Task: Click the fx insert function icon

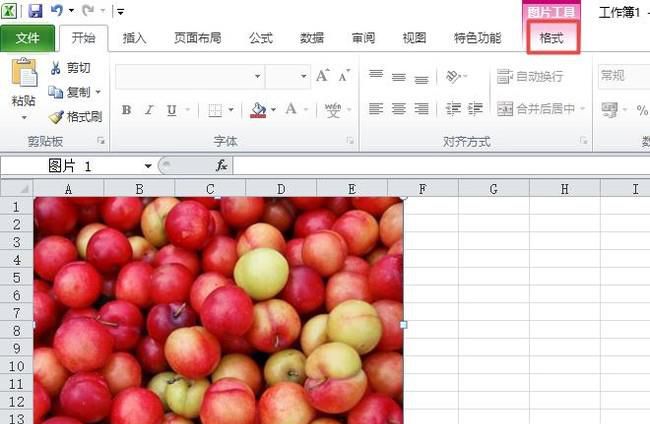Action: pos(222,166)
